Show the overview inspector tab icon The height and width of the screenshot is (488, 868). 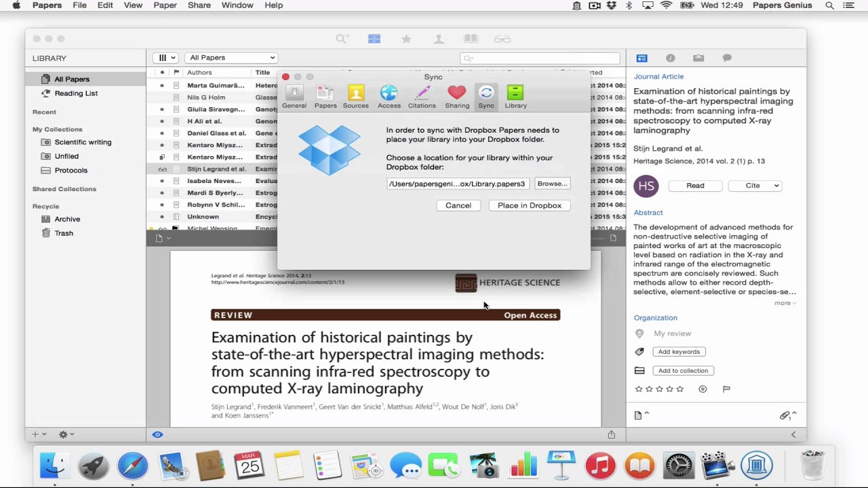pyautogui.click(x=642, y=58)
